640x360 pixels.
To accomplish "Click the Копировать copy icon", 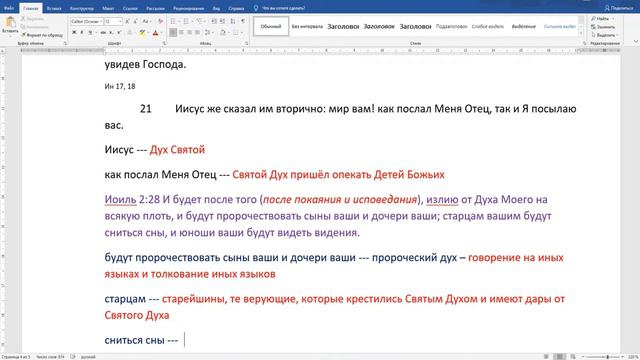I will click(23, 27).
